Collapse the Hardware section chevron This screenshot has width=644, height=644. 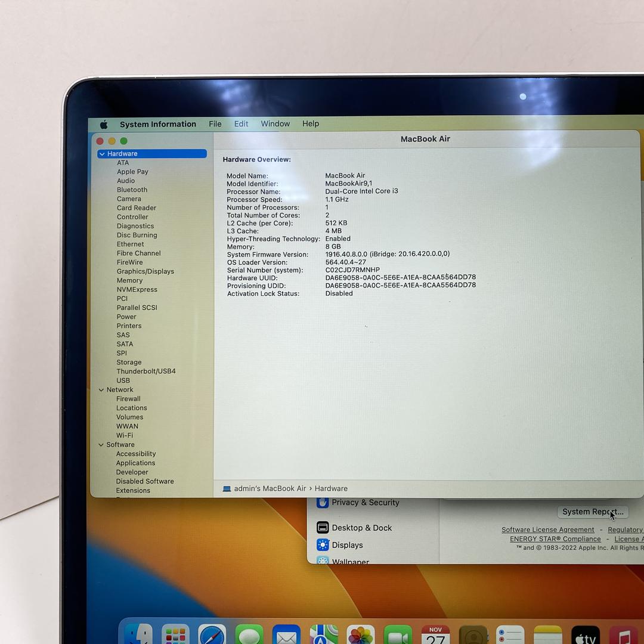[x=102, y=154]
